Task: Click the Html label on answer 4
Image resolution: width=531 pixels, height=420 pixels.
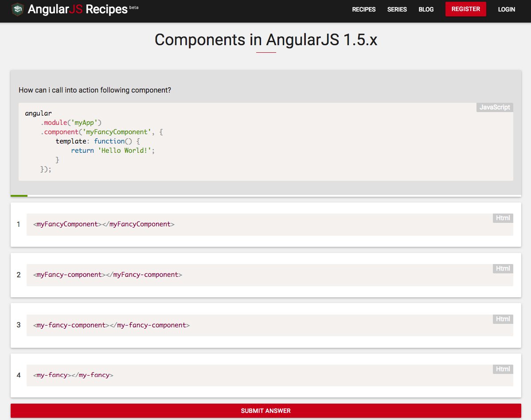Action: pyautogui.click(x=503, y=369)
